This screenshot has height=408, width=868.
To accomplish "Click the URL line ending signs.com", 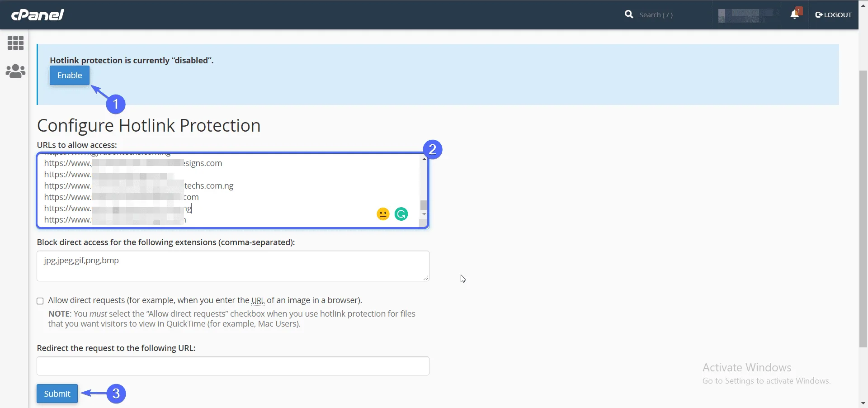I will (x=133, y=163).
